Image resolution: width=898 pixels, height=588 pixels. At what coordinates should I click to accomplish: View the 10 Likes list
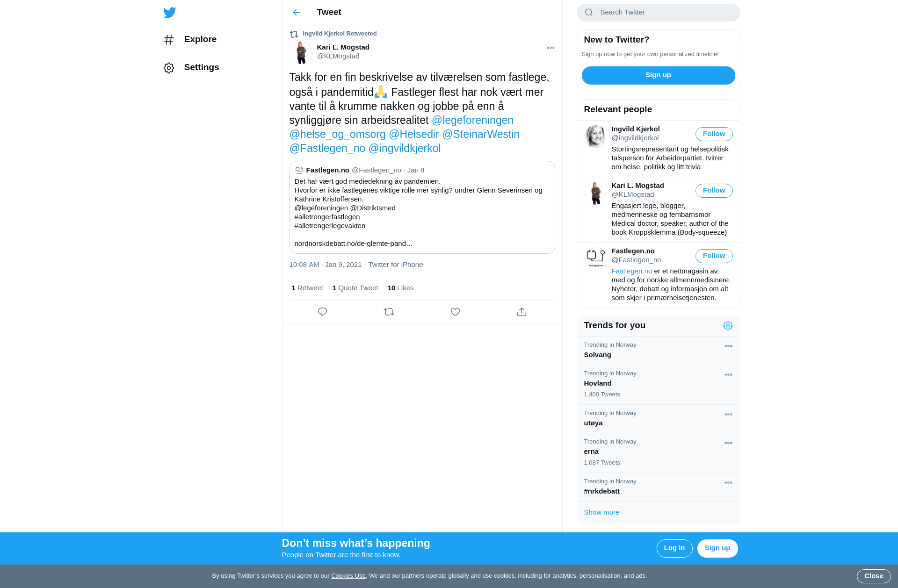(x=400, y=288)
